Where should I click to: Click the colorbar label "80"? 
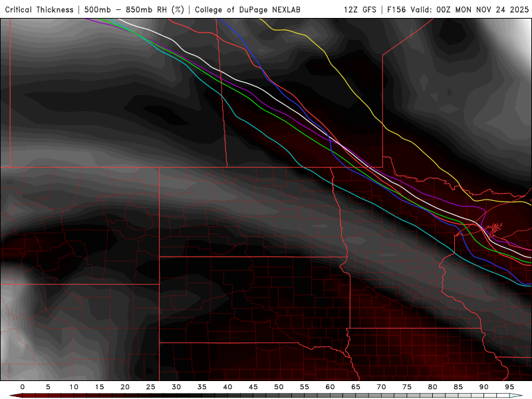(433, 387)
